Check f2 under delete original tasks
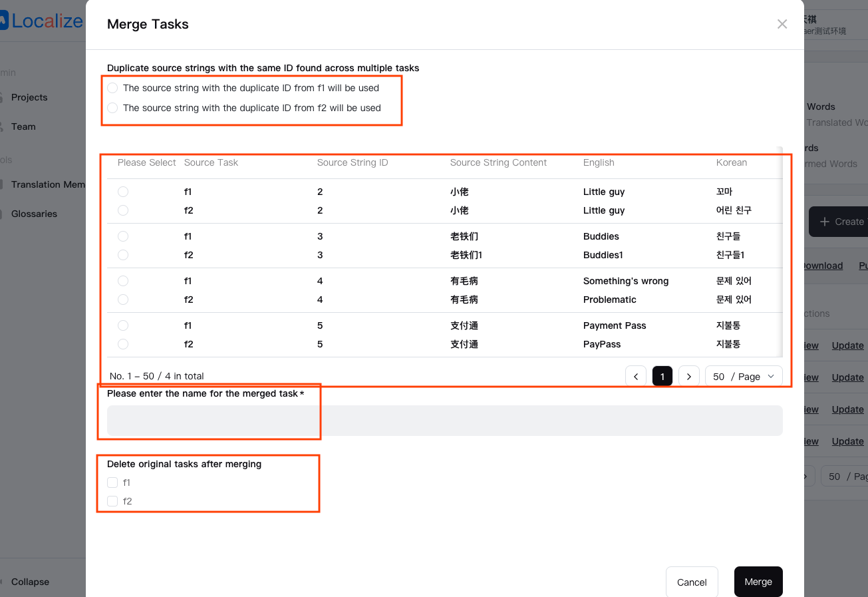This screenshot has width=868, height=597. click(x=112, y=501)
